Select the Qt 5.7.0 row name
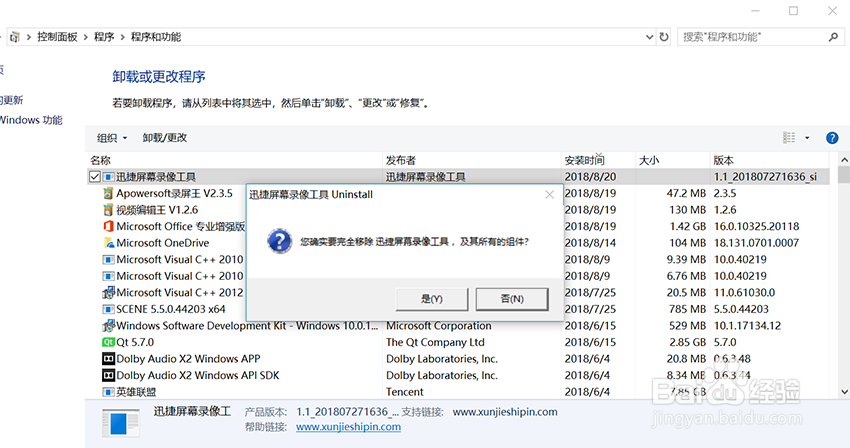 click(135, 342)
